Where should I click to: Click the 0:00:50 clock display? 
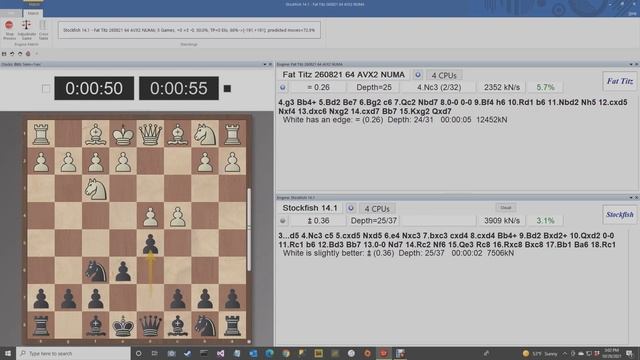tap(94, 88)
